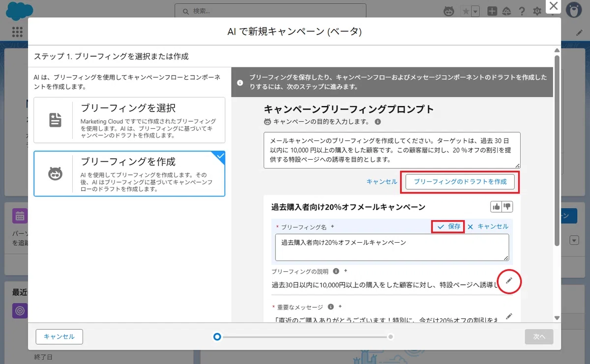Screen dimensions: 590x364
Task: Save the briefing name with 保存
Action: click(448, 226)
